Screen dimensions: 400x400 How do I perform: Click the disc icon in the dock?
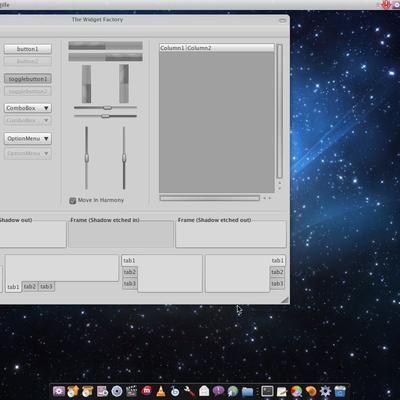click(117, 391)
